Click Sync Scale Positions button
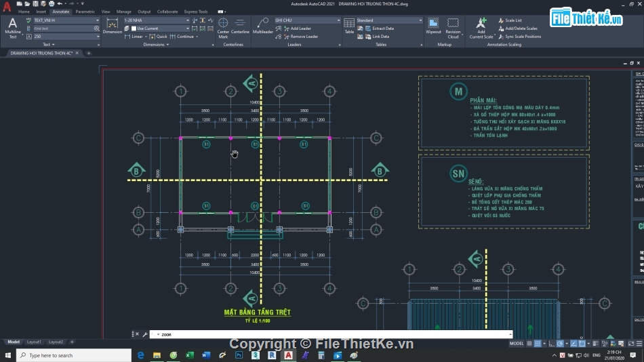The width and height of the screenshot is (644, 362). (519, 37)
